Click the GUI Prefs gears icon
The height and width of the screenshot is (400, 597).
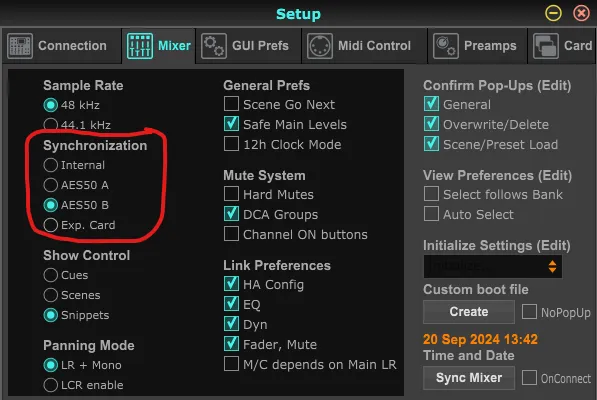point(214,46)
